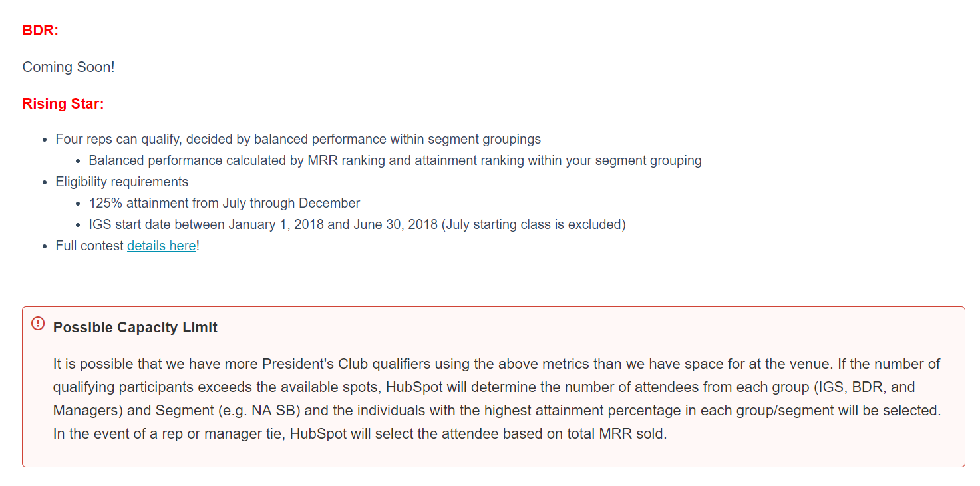Click '(July starting class is excluded)' text
980x486 pixels.
point(534,224)
